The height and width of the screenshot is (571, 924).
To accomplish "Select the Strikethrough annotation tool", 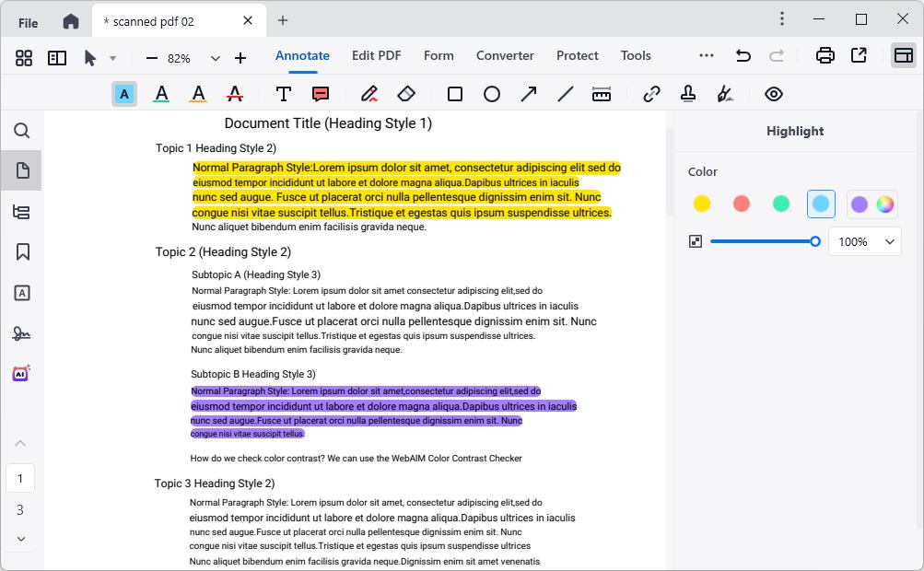I will coord(235,93).
